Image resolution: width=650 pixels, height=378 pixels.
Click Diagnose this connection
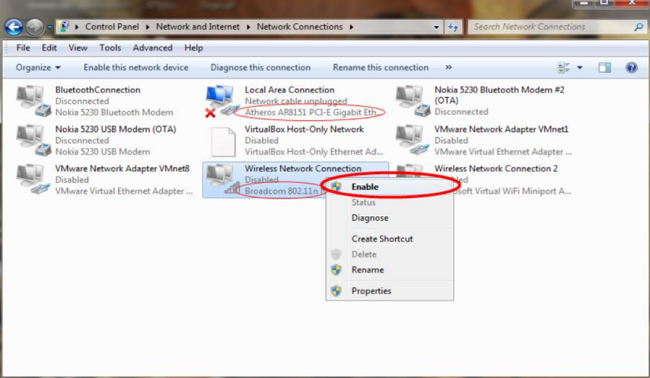point(260,68)
